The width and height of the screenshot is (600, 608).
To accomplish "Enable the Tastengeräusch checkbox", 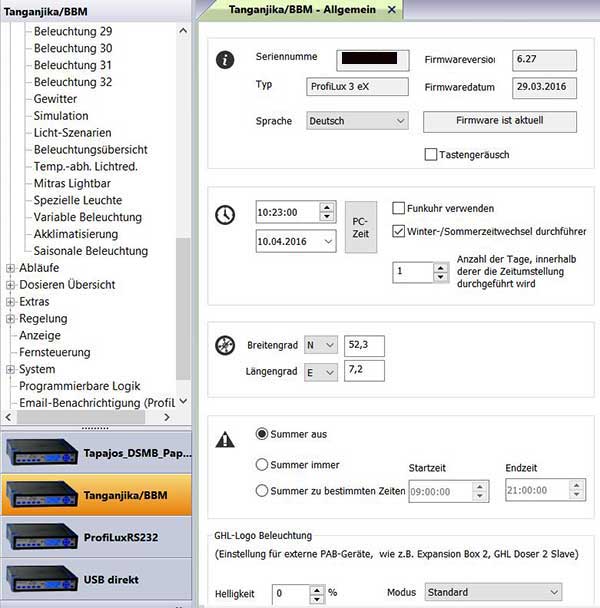I will (431, 155).
